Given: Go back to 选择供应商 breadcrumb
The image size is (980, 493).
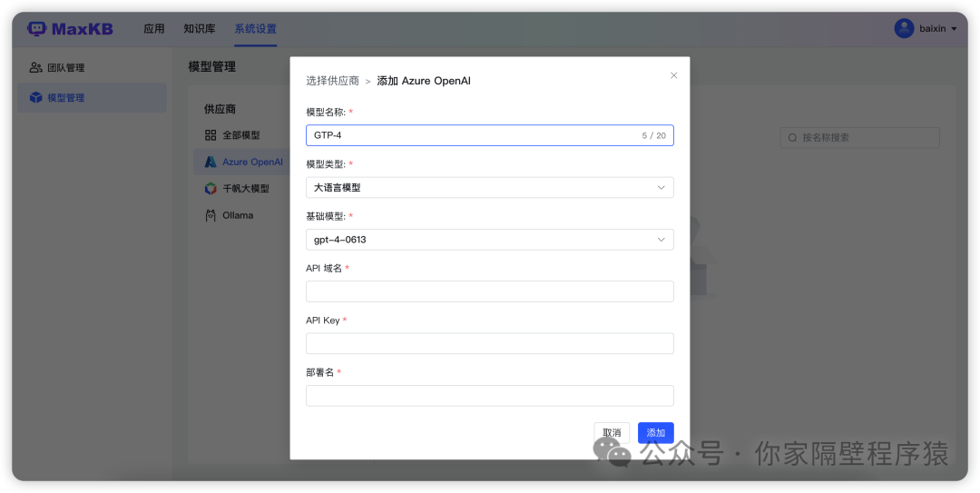Looking at the screenshot, I should pos(332,81).
